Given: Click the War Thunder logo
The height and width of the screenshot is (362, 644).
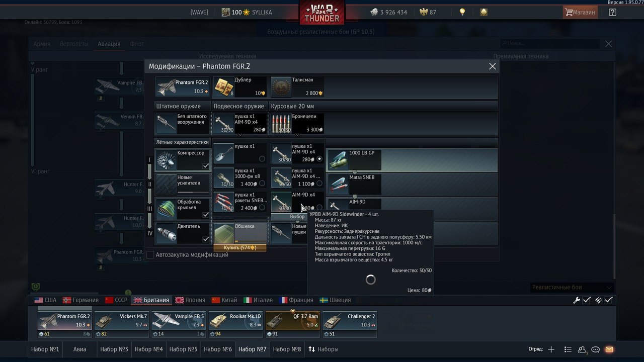Looking at the screenshot, I should click(322, 13).
